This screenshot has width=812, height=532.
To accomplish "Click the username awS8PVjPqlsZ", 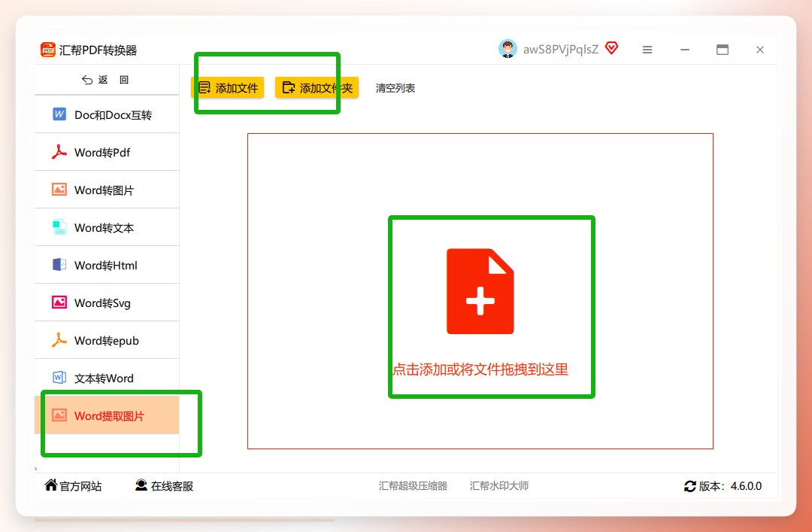I will [560, 49].
